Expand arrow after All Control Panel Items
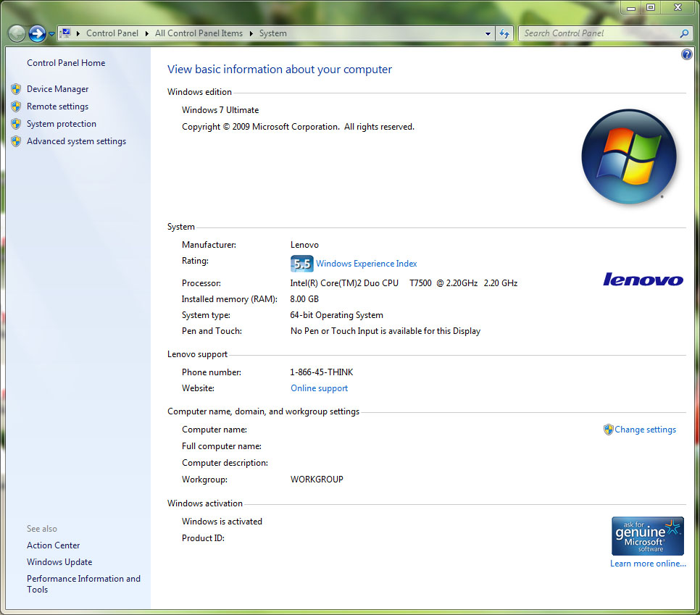 click(x=251, y=33)
